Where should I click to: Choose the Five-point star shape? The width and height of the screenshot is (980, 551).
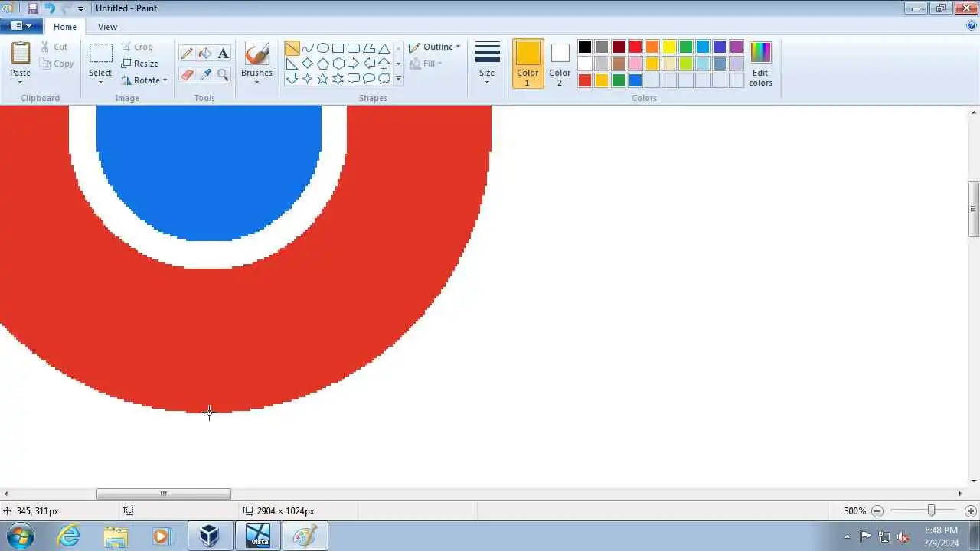click(x=322, y=79)
